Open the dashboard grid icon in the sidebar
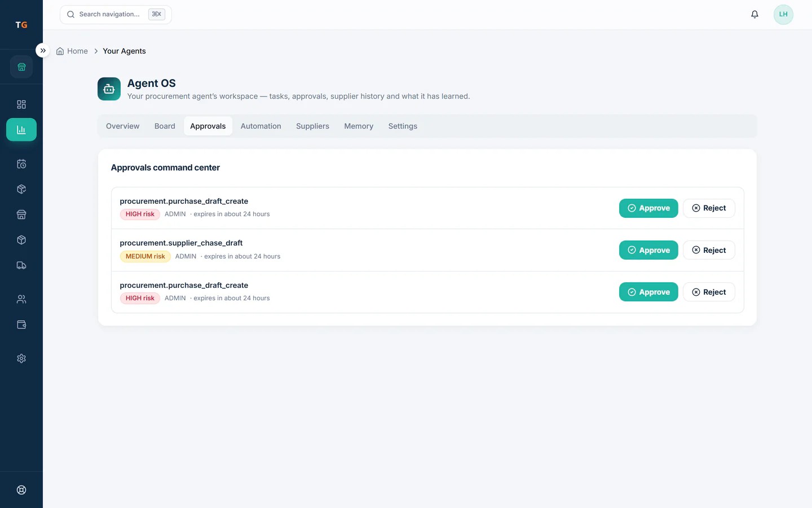 [x=21, y=104]
